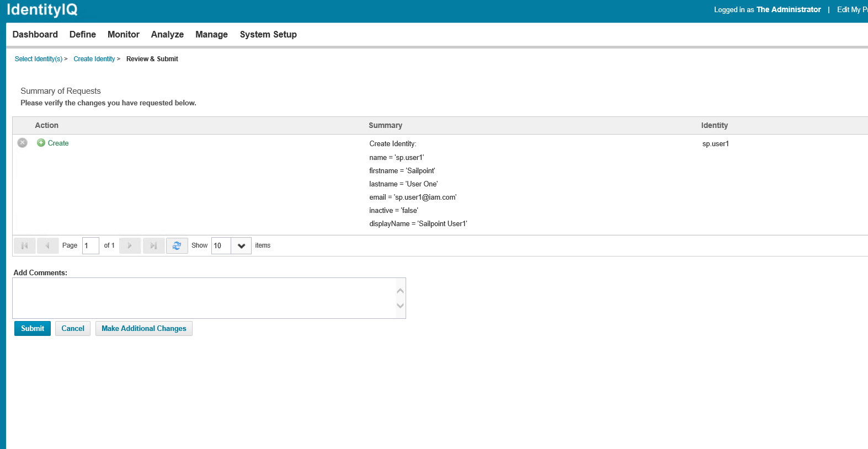Click the comments box scroll up arrow
The width and height of the screenshot is (868, 449).
401,291
